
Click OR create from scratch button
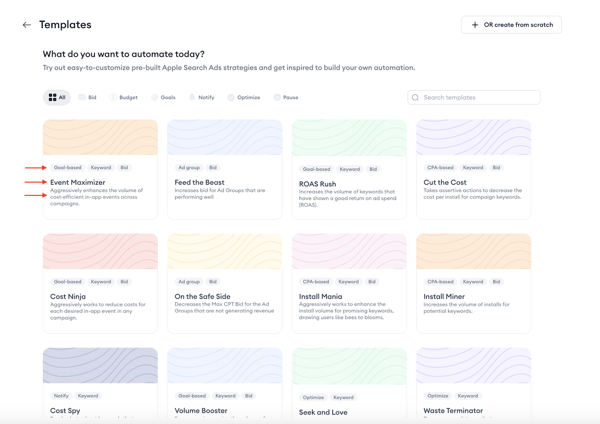click(x=511, y=25)
